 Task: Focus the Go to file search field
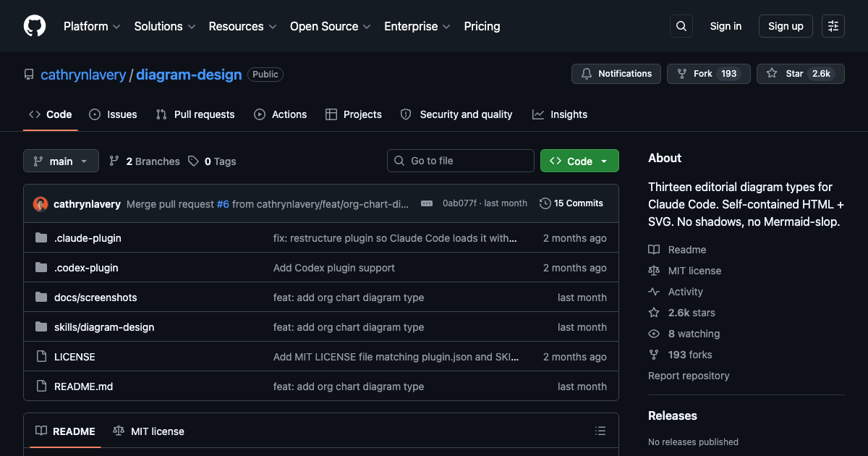point(461,161)
